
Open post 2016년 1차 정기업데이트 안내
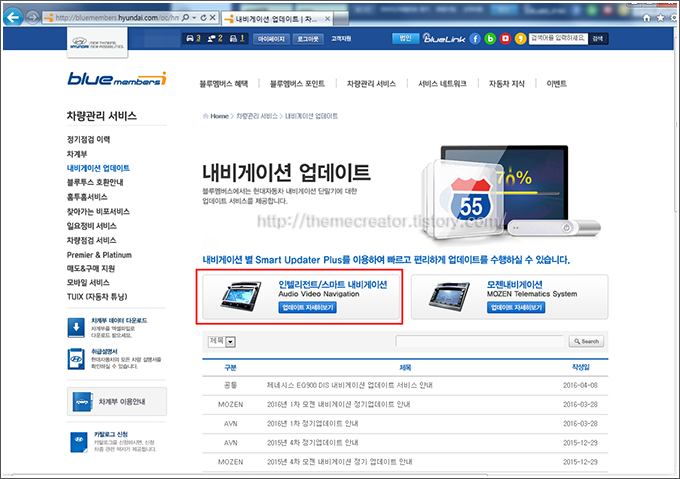click(312, 424)
